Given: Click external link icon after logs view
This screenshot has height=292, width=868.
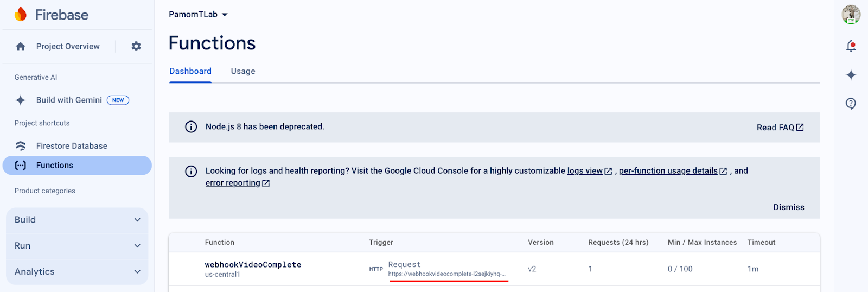Looking at the screenshot, I should (608, 172).
